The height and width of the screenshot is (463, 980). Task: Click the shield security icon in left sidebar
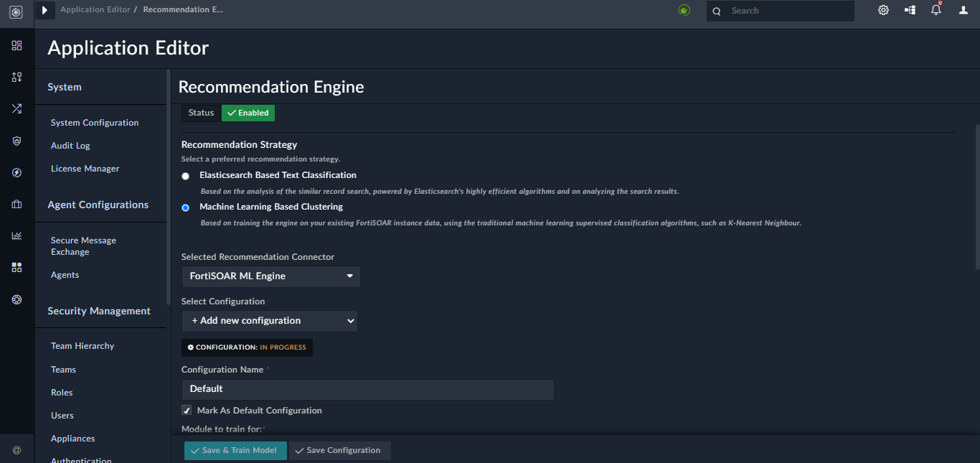17,141
